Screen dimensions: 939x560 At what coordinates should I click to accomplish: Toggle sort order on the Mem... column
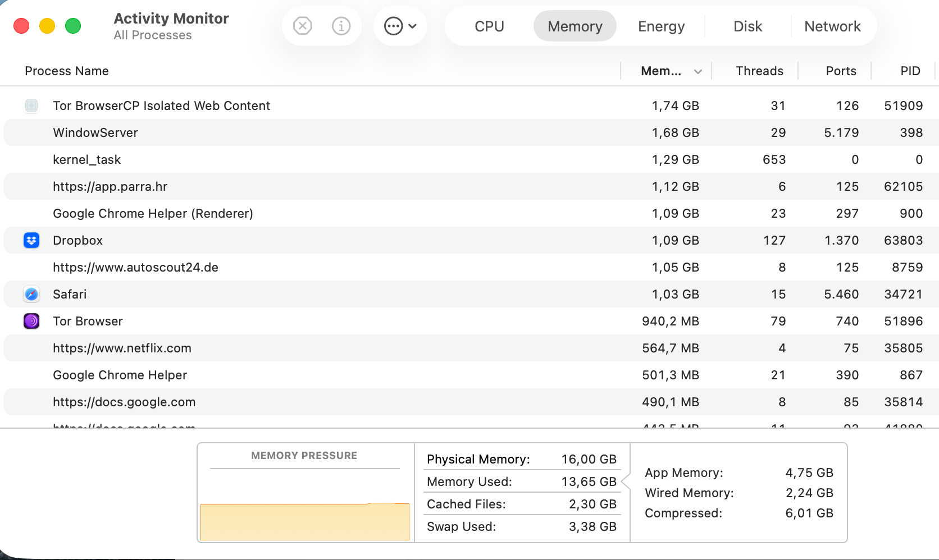667,71
